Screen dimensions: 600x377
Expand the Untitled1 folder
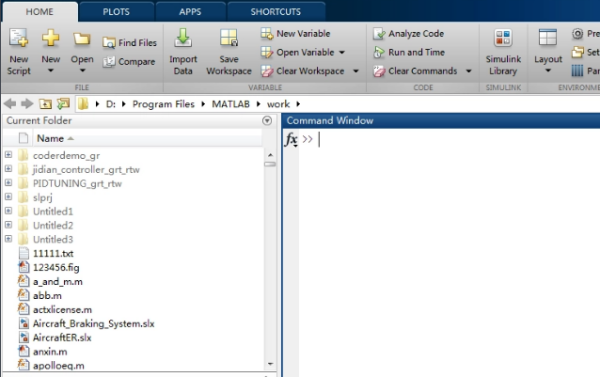8,211
